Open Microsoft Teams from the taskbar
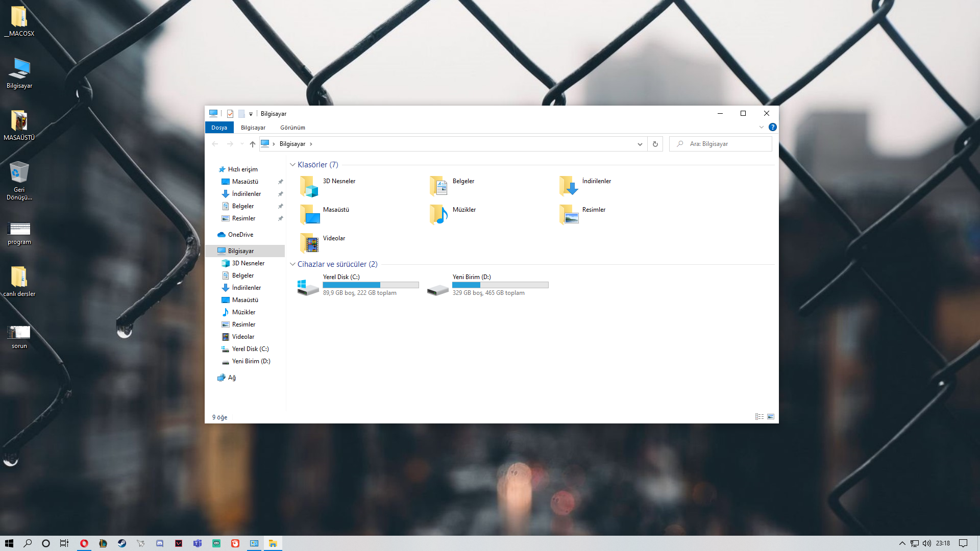980x551 pixels. coord(198,543)
